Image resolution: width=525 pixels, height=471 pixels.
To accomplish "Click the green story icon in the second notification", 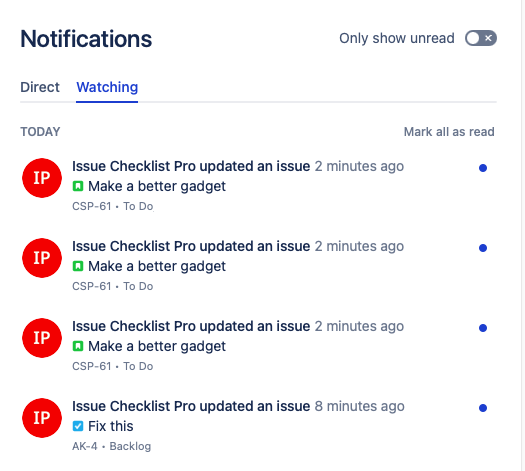I will pos(78,266).
